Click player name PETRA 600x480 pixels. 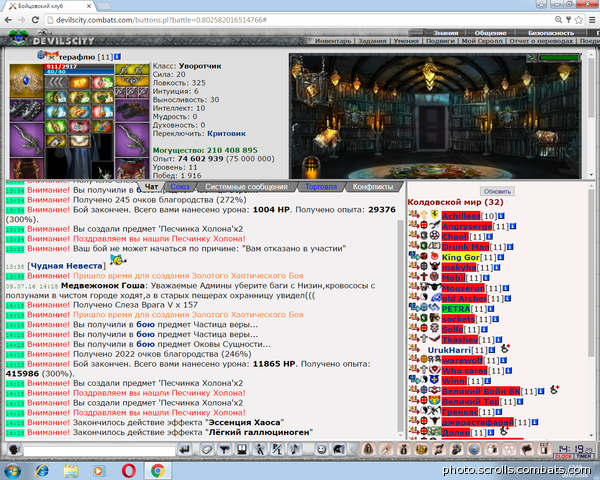456,309
